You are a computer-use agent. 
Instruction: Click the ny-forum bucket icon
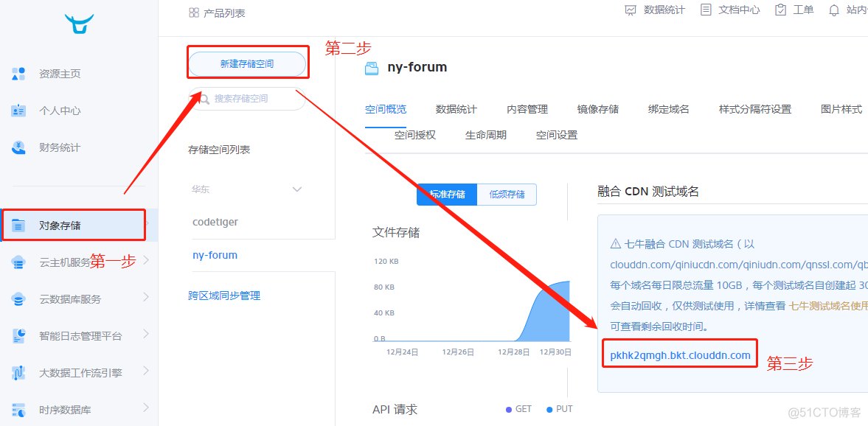[372, 68]
